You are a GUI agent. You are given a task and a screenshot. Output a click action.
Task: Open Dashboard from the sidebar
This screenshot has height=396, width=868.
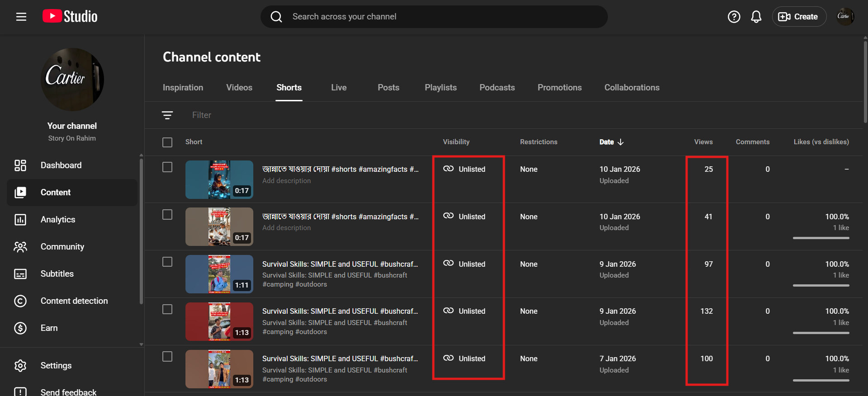pos(61,165)
